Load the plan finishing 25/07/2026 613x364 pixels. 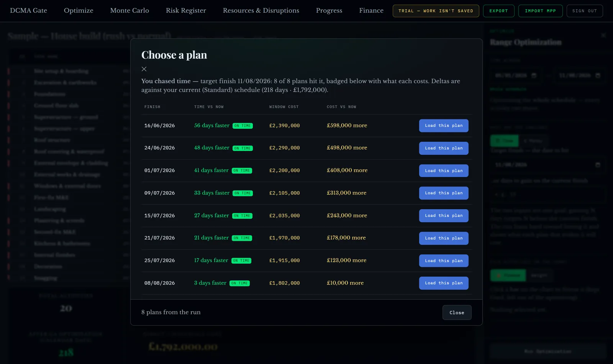pos(444,261)
